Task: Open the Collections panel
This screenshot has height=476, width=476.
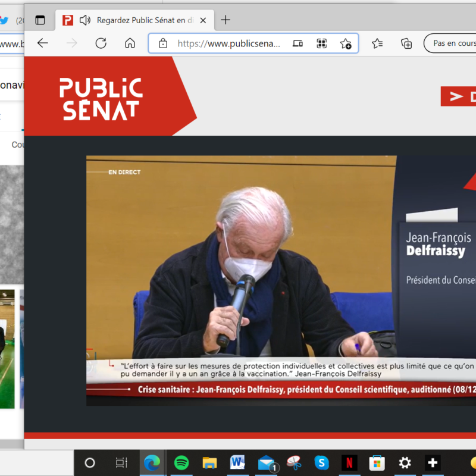Action: (x=406, y=43)
